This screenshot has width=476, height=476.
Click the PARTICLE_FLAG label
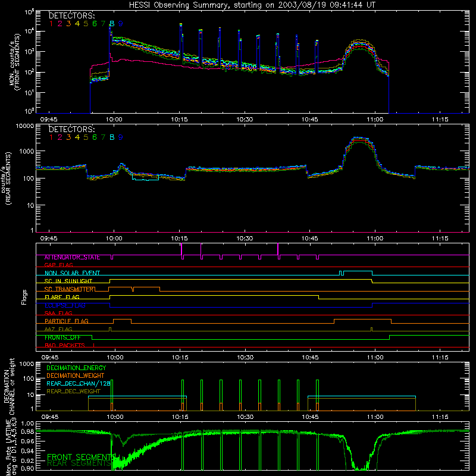pos(67,321)
